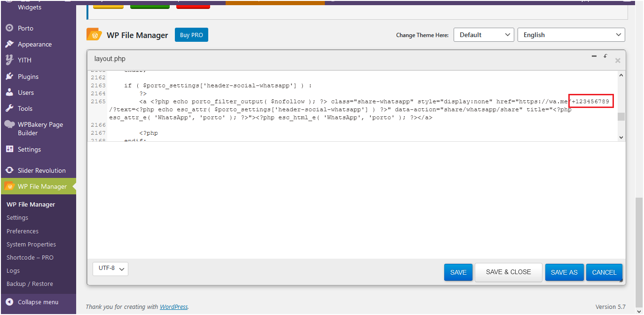Click the Porto sidebar icon

point(9,28)
